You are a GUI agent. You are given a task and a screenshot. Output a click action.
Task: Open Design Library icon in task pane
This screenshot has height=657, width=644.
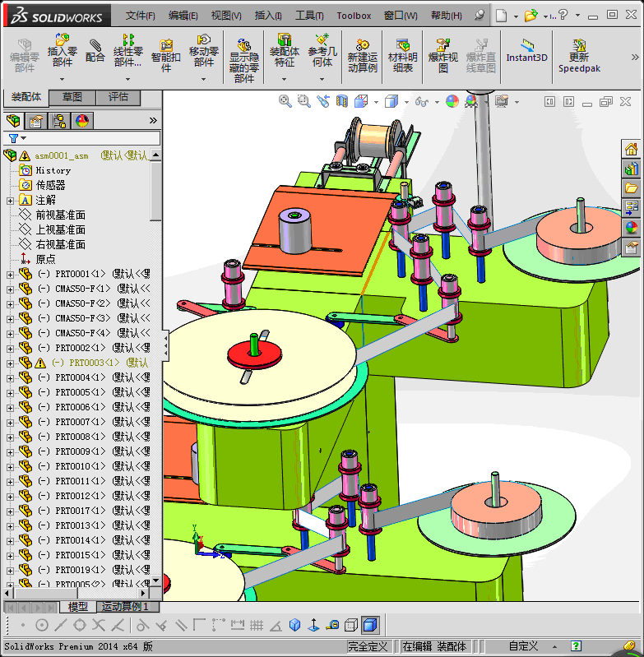631,169
